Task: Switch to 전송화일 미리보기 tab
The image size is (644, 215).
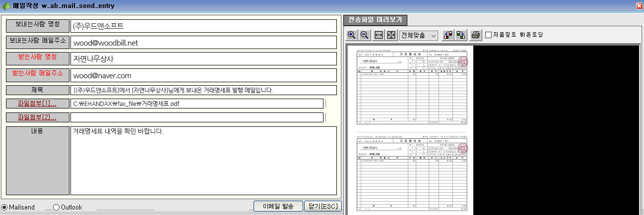Action: point(375,20)
